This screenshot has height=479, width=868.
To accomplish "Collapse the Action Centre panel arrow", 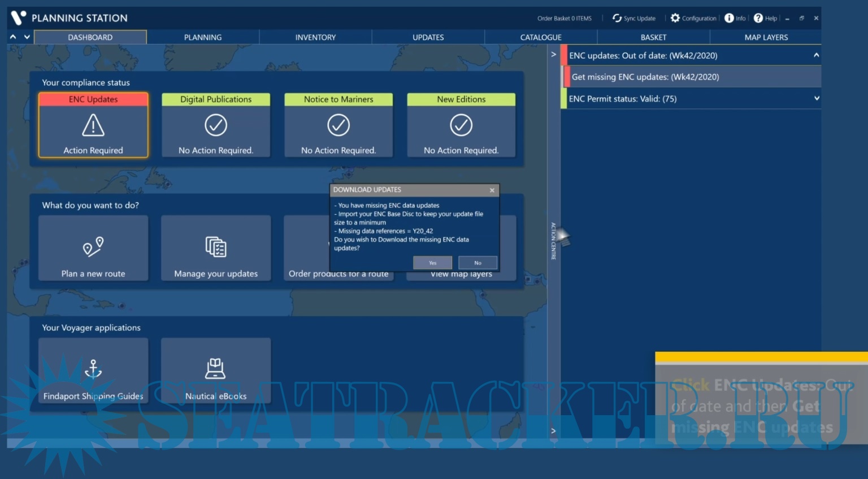I will click(553, 55).
